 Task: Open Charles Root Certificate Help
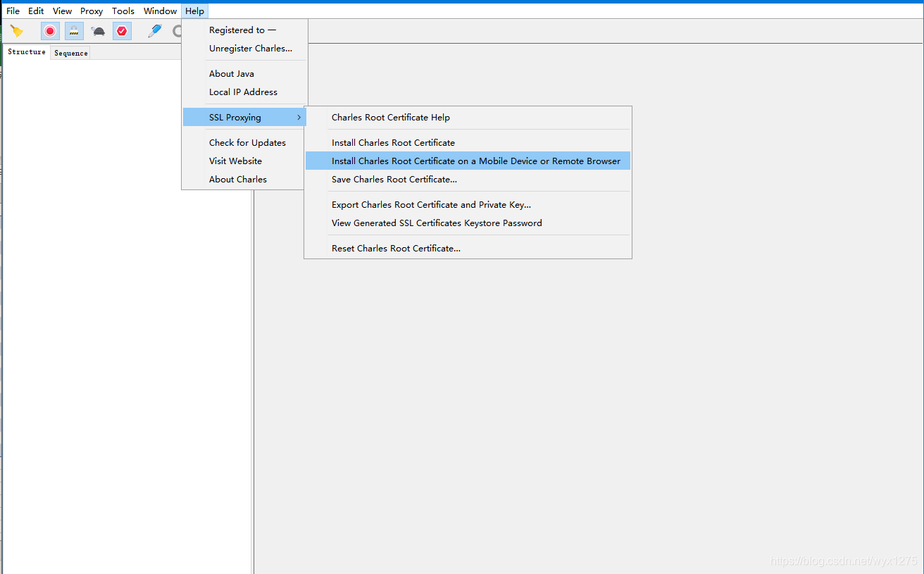pos(468,118)
